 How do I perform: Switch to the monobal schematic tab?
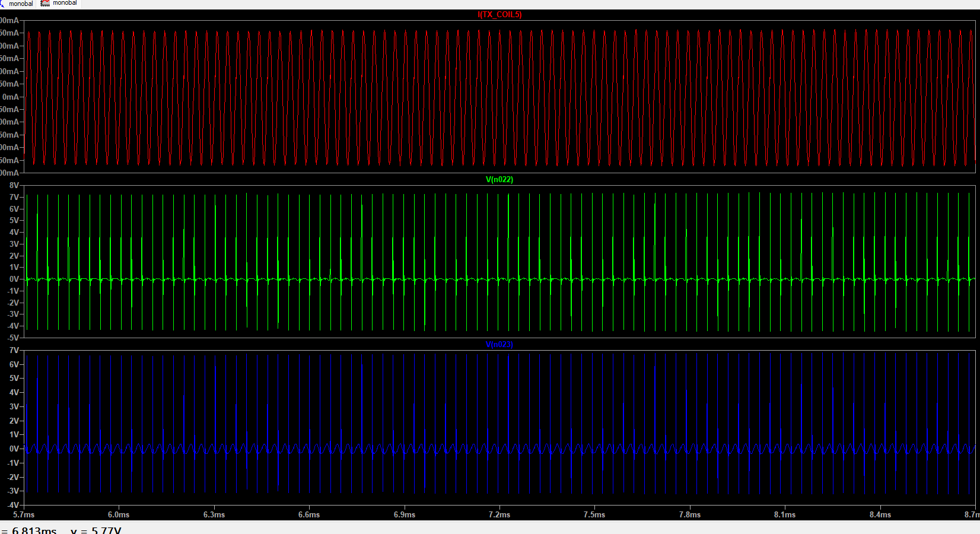(18, 4)
